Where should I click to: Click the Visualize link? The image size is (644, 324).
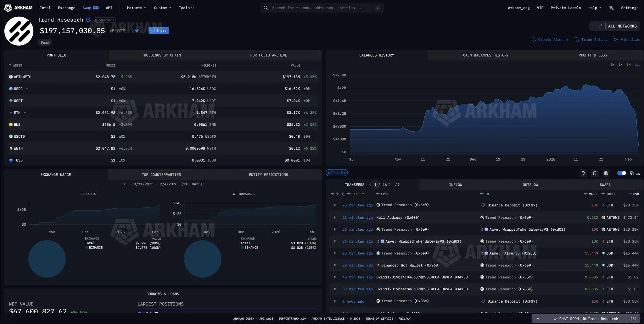pos(627,40)
